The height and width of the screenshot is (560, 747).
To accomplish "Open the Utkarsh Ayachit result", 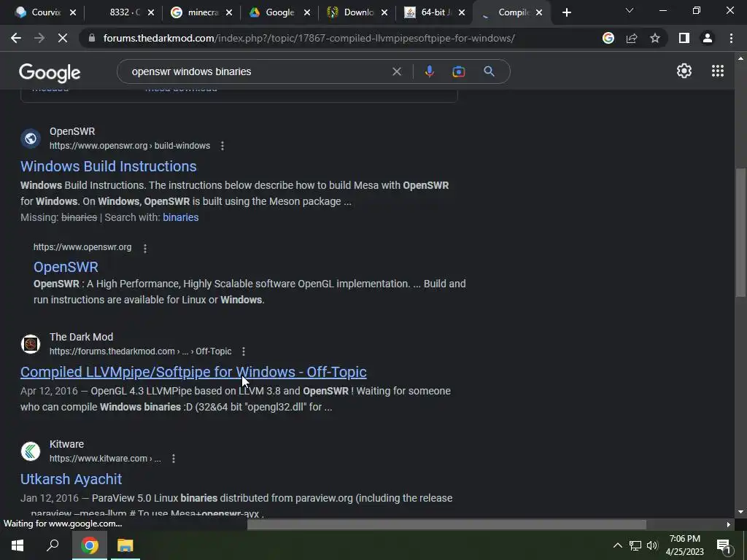I will point(71,479).
